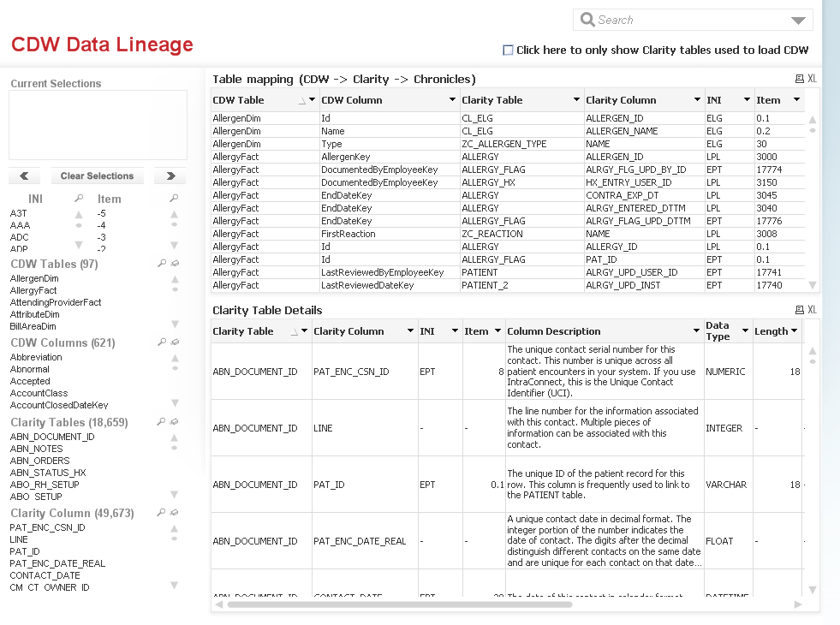
Task: Select A3T in INI list
Action: click(18, 213)
